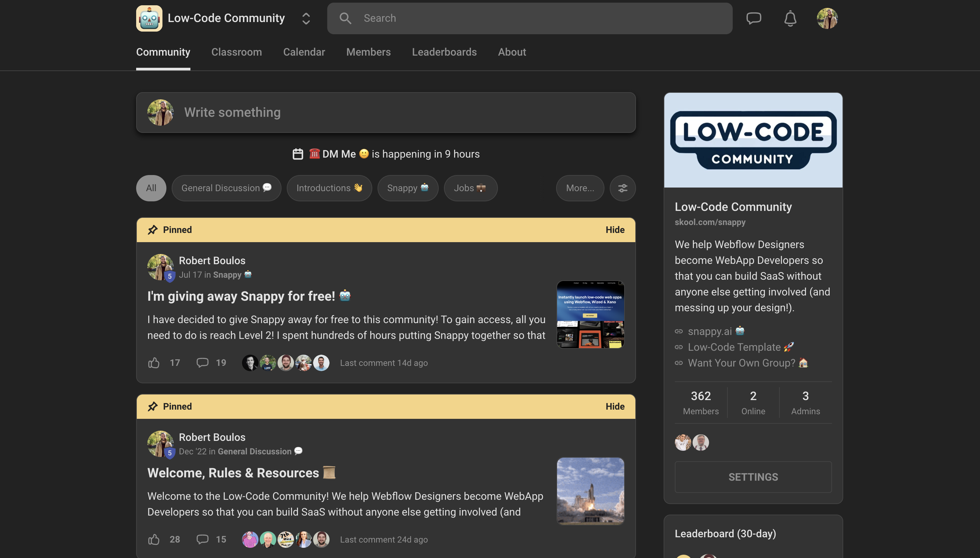Expand the community switcher chevrons
Image resolution: width=980 pixels, height=558 pixels.
(306, 18)
